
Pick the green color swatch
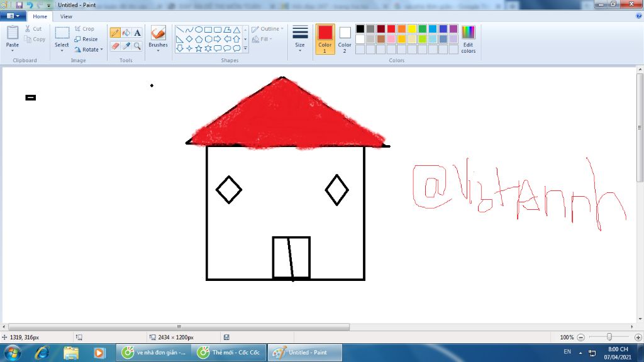click(x=422, y=29)
